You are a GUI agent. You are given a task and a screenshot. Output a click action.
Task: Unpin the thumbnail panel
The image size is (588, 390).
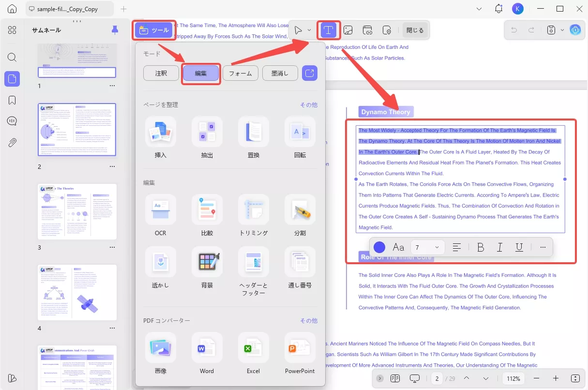pos(115,30)
